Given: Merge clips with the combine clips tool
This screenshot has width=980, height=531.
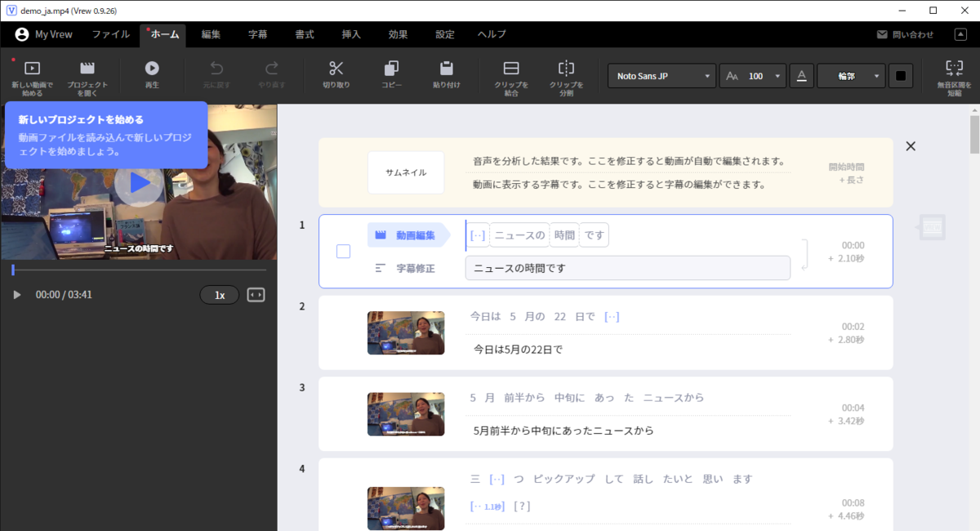Looking at the screenshot, I should point(510,75).
